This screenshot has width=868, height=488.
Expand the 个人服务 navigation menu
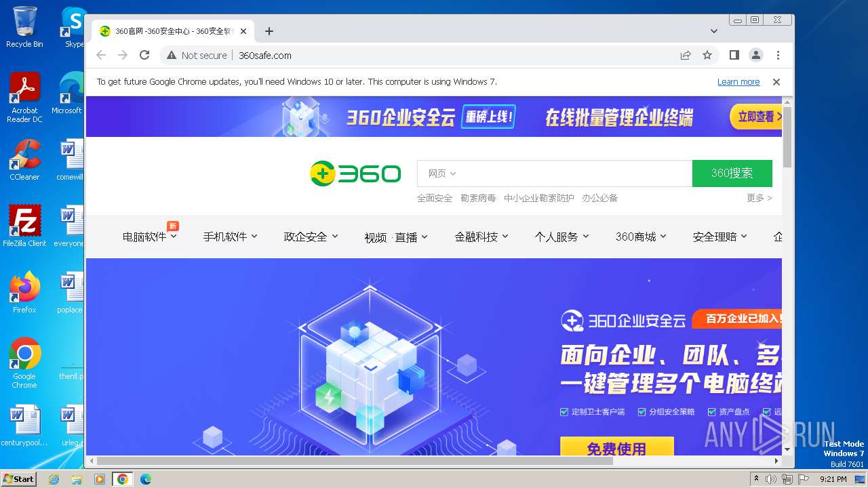pyautogui.click(x=562, y=237)
